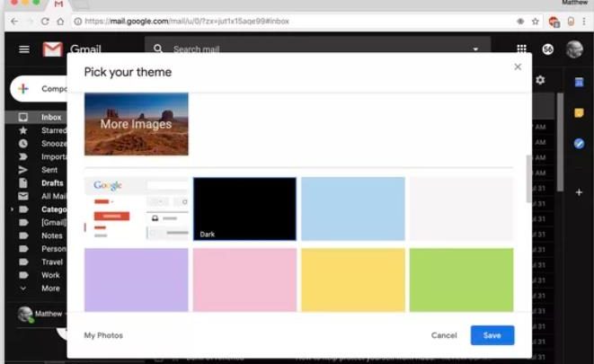Image resolution: width=594 pixels, height=364 pixels.
Task: Save the selected theme
Action: pos(492,335)
